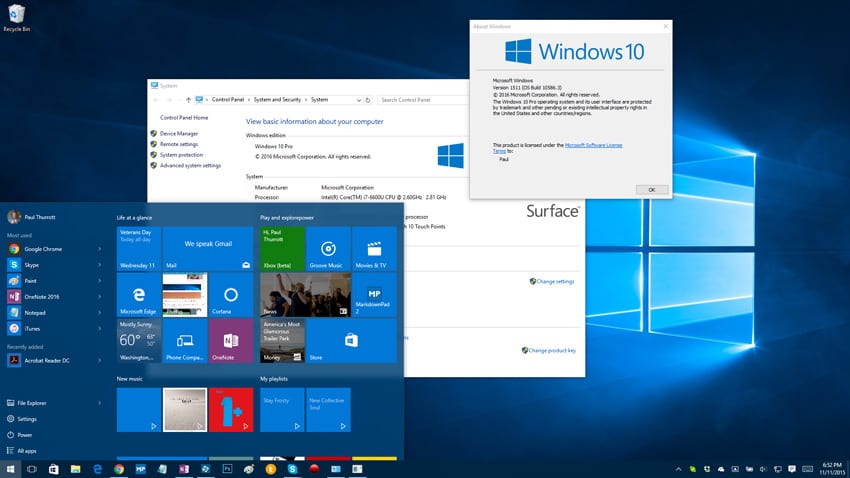Open the Store icon on the taskbar
850x478 pixels.
pyautogui.click(x=53, y=469)
